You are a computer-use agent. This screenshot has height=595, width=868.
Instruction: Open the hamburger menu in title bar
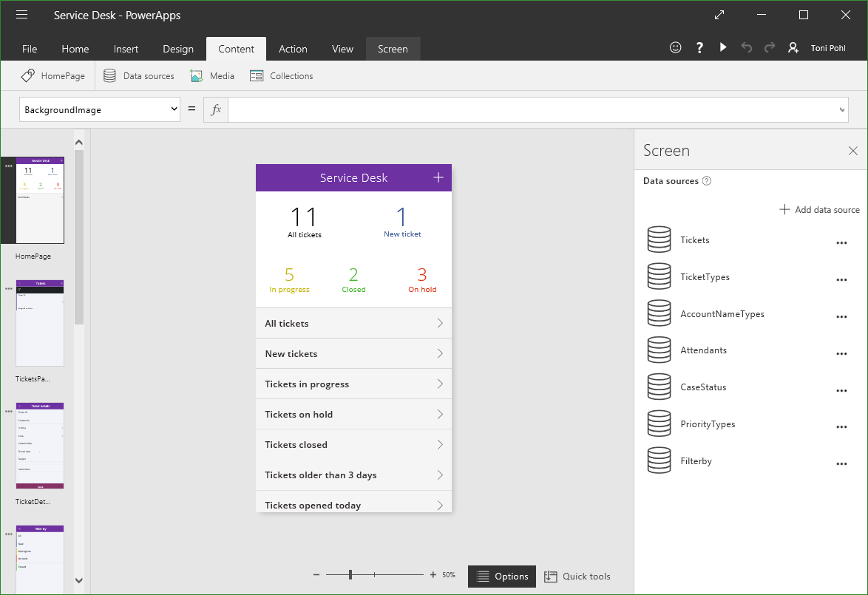tap(21, 15)
